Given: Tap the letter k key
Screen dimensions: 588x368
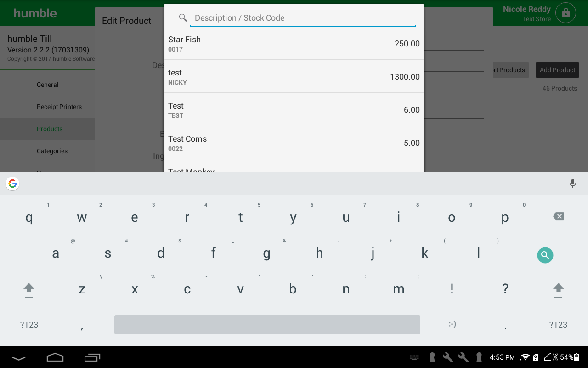Looking at the screenshot, I should pos(425,253).
